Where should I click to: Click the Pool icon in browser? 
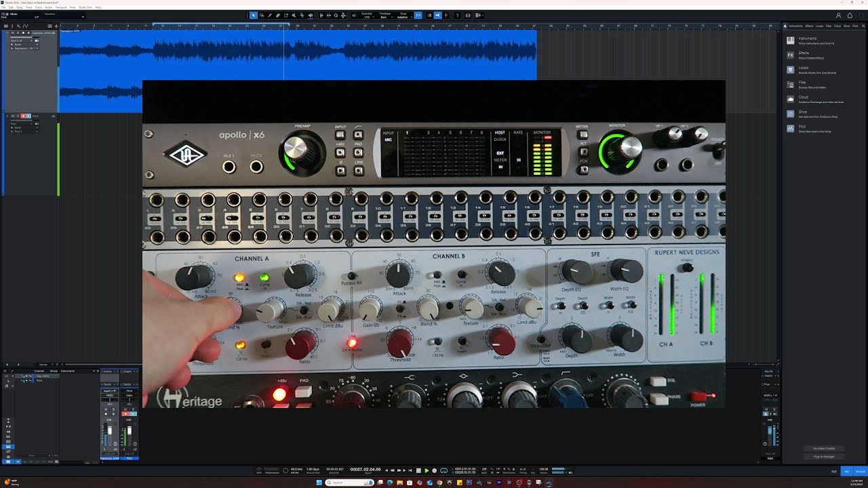coord(791,128)
